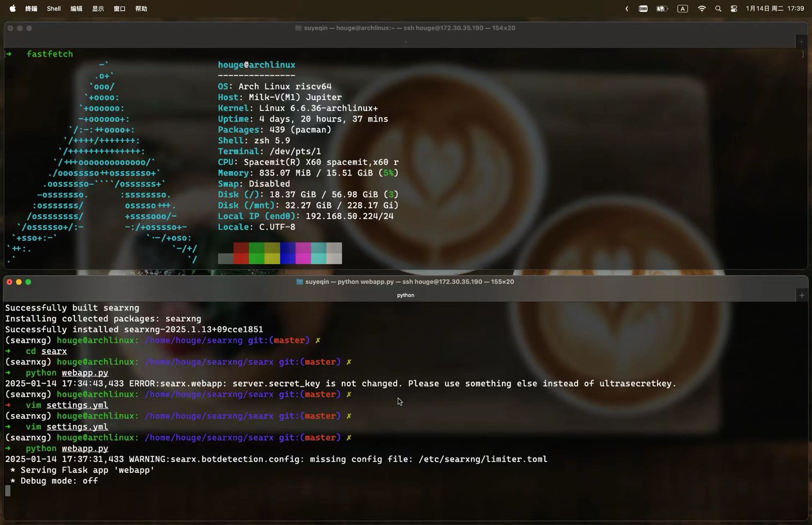Click the folder icon in the top terminal window title
Viewport: 812px width, 525px height.
[299, 28]
